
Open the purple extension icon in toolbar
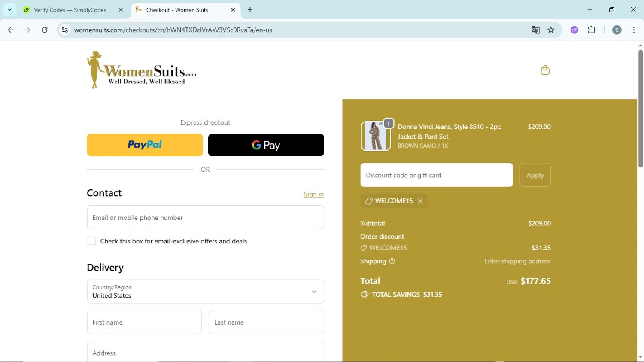click(574, 30)
